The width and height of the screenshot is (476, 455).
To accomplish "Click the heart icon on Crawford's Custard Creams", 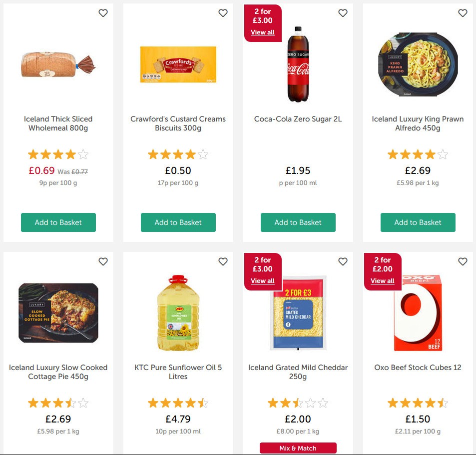I will click(223, 13).
